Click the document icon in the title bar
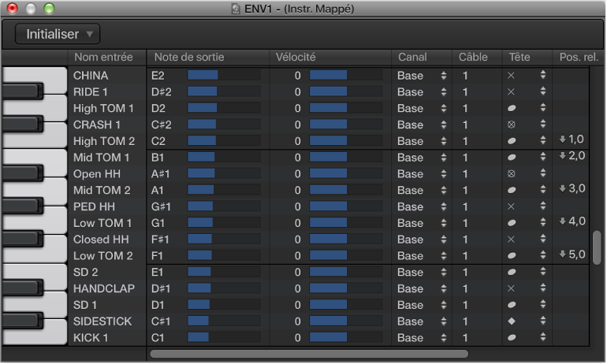Image resolution: width=607 pixels, height=364 pixels. pos(236,9)
